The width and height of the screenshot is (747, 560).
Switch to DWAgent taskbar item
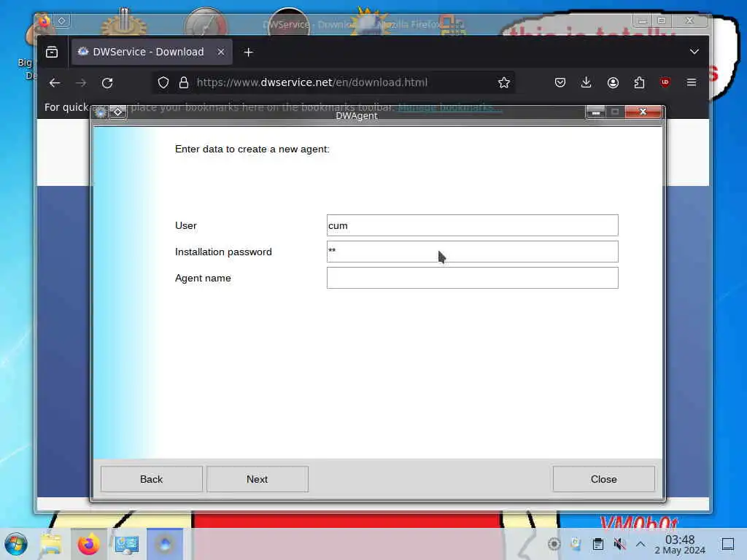point(165,544)
